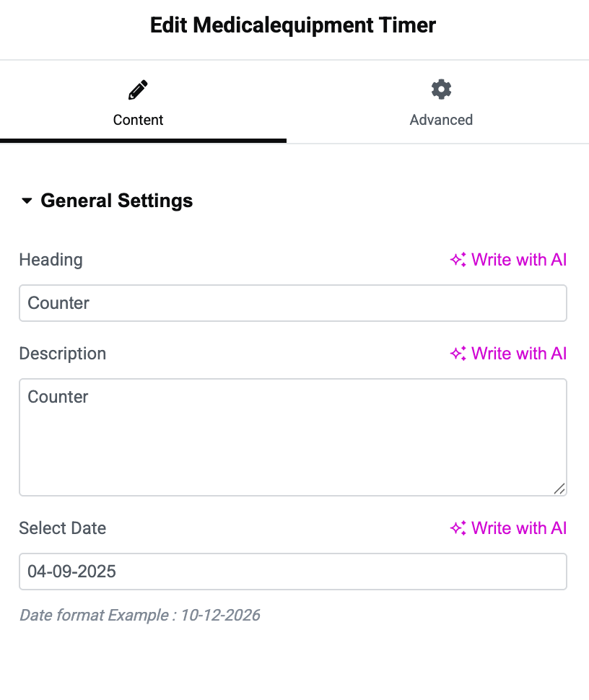
Task: Click the AI sparkle icon beside Select Date
Action: point(458,528)
